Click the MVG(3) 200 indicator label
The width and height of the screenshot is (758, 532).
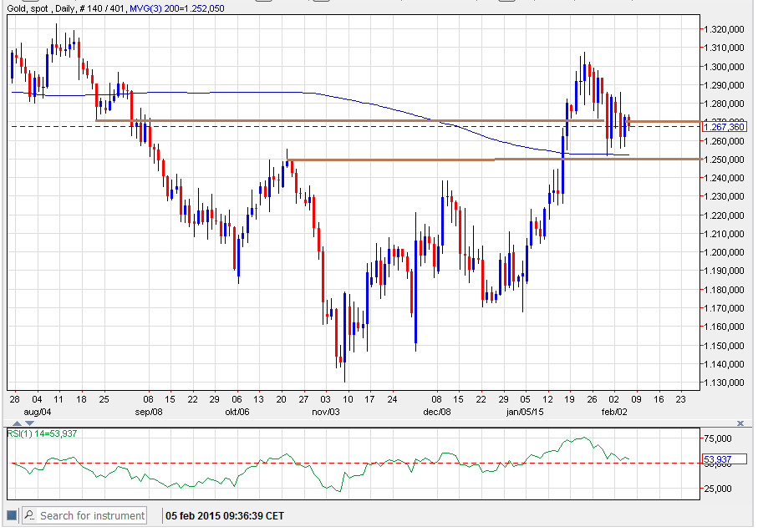tap(176, 7)
